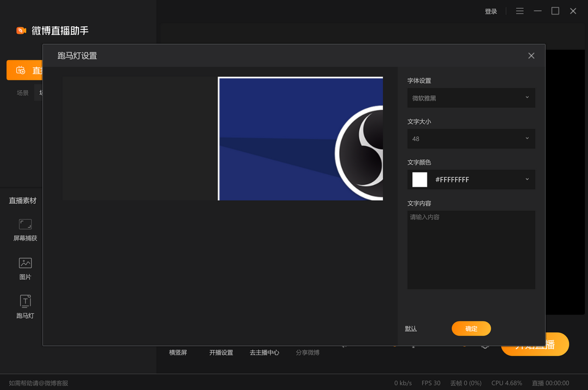588x390 pixels.
Task: Expand the 文字颜色 color dropdown
Action: 526,179
